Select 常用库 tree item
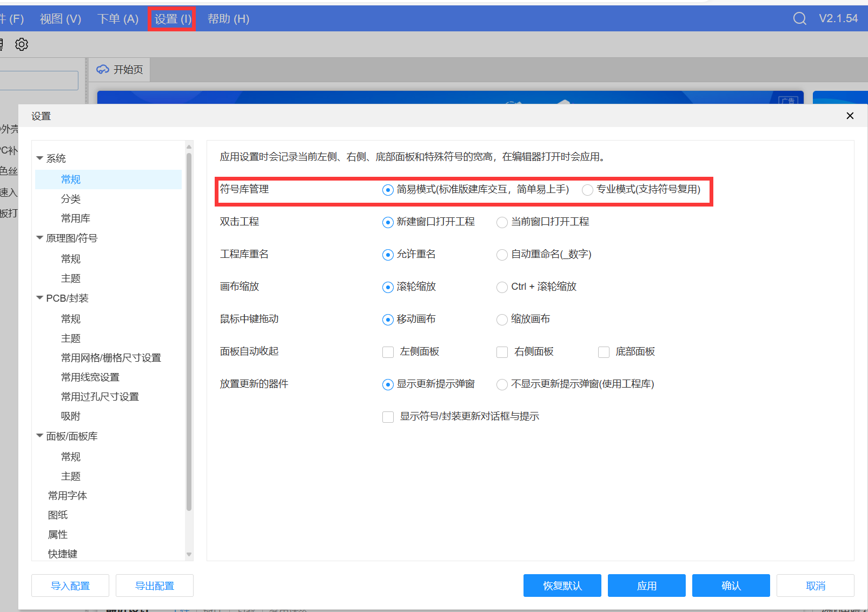 pyautogui.click(x=76, y=218)
